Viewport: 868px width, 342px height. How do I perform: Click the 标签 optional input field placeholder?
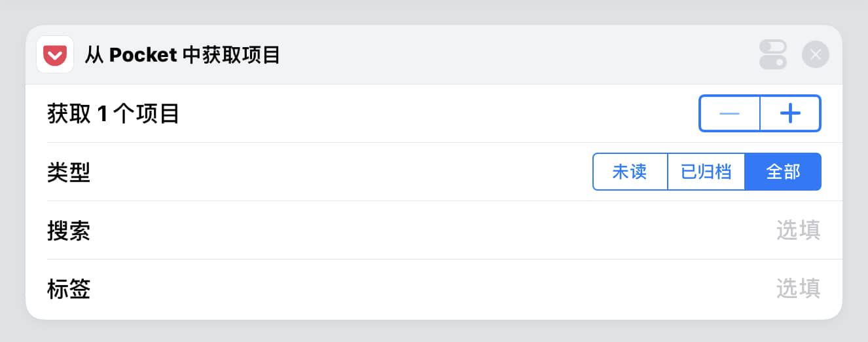(798, 288)
